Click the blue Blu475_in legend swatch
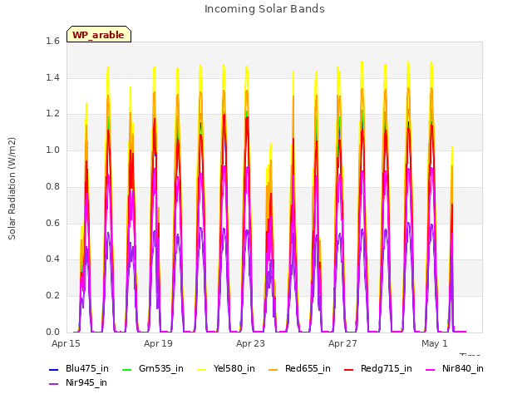Viewport: 532px width, 399px height. pos(53,369)
